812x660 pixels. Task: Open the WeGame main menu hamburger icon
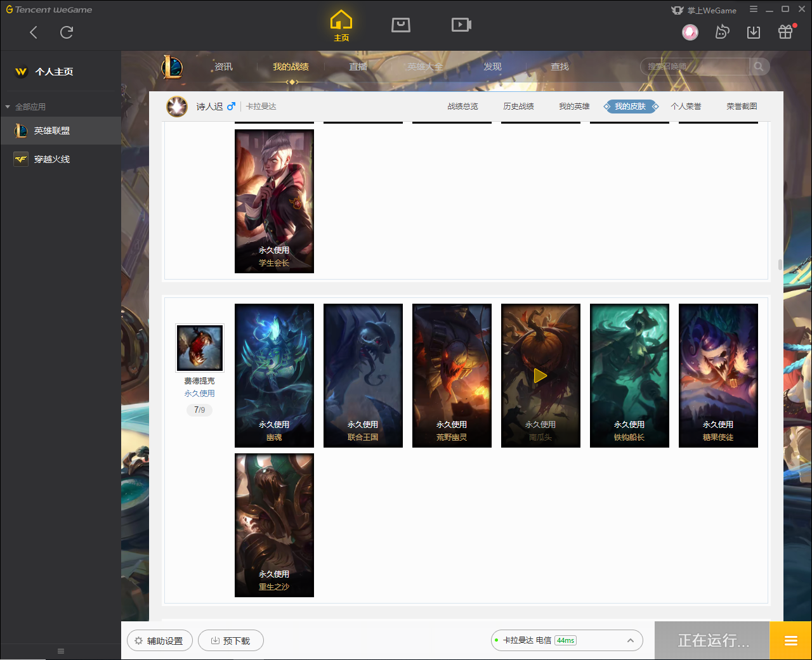[754, 10]
